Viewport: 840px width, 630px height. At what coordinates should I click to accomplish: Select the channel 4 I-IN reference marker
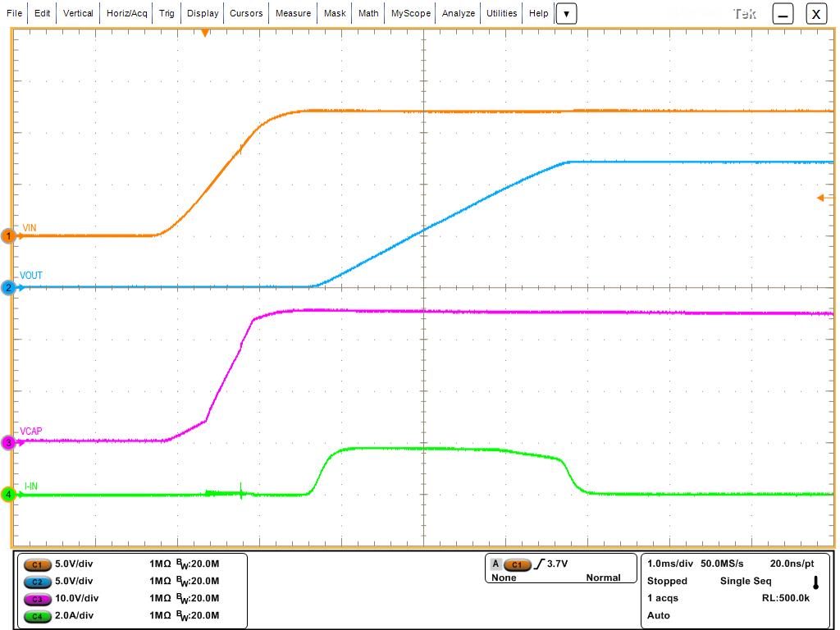tap(9, 495)
